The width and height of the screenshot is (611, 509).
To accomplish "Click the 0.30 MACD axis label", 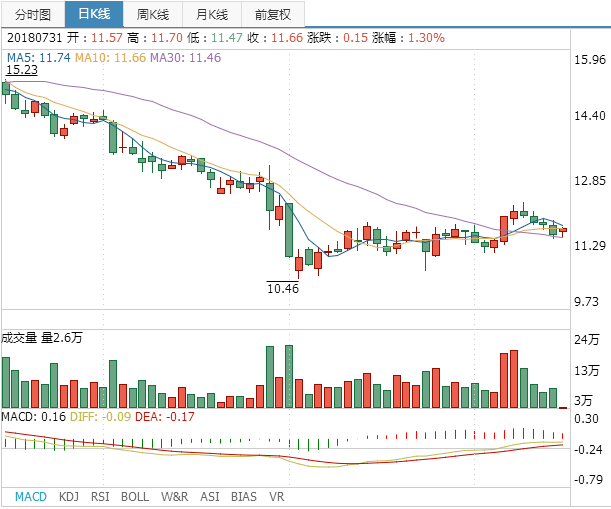I will click(x=586, y=419).
